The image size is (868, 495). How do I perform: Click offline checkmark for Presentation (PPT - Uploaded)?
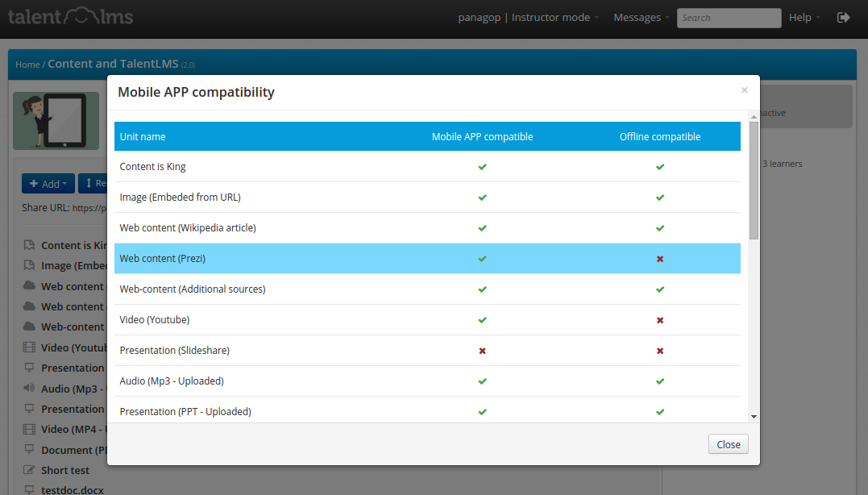(x=660, y=412)
